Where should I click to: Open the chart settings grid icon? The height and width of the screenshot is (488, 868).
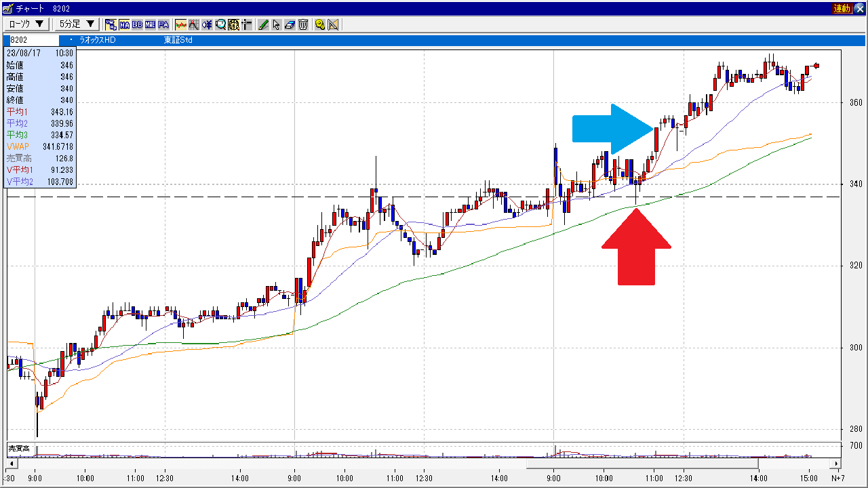(234, 24)
